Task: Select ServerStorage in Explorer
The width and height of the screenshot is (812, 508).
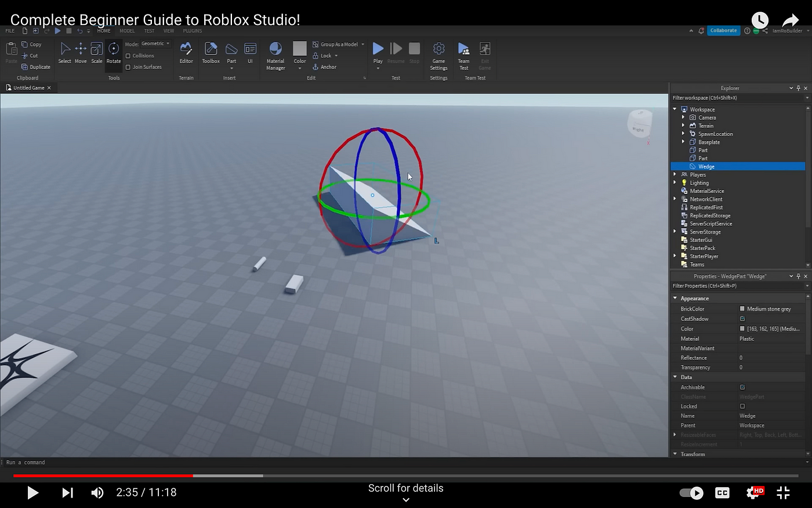Action: click(705, 232)
